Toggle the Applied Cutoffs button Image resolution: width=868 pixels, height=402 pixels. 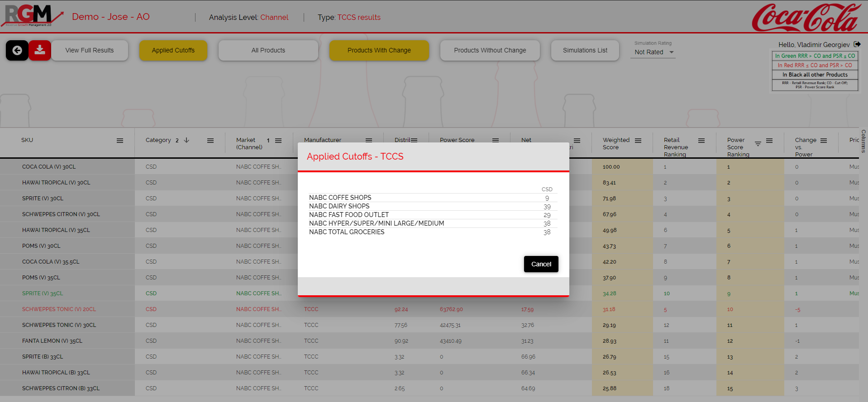pyautogui.click(x=173, y=50)
